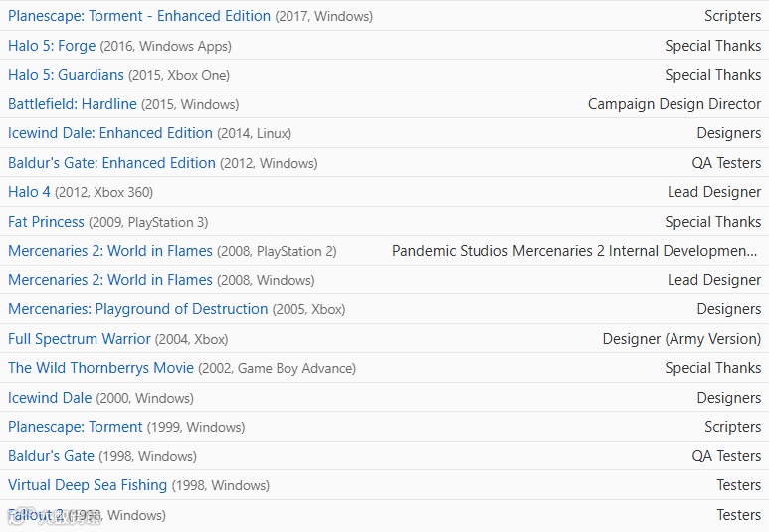
Task: Open the Virtual Deep Sea Fishing link
Action: click(88, 485)
